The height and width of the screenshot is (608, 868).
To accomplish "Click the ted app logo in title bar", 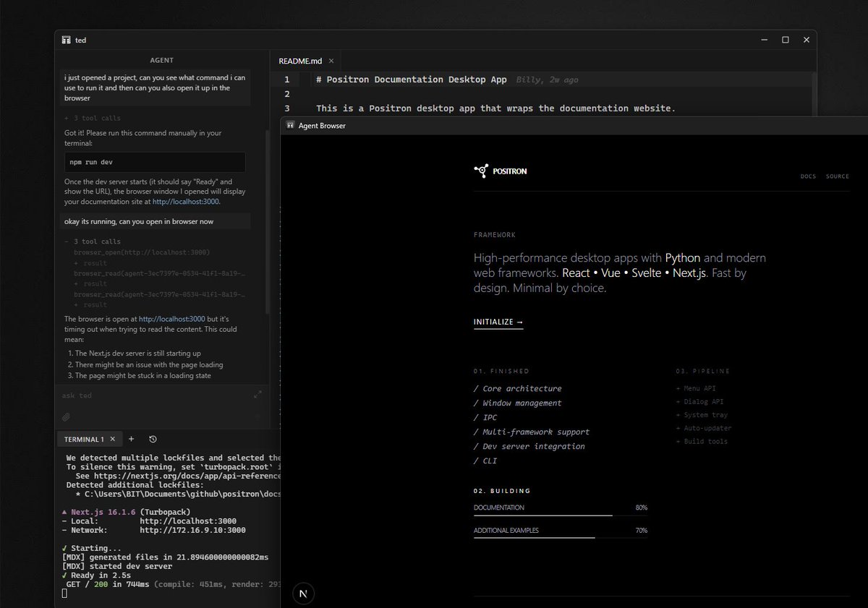I will [x=66, y=40].
